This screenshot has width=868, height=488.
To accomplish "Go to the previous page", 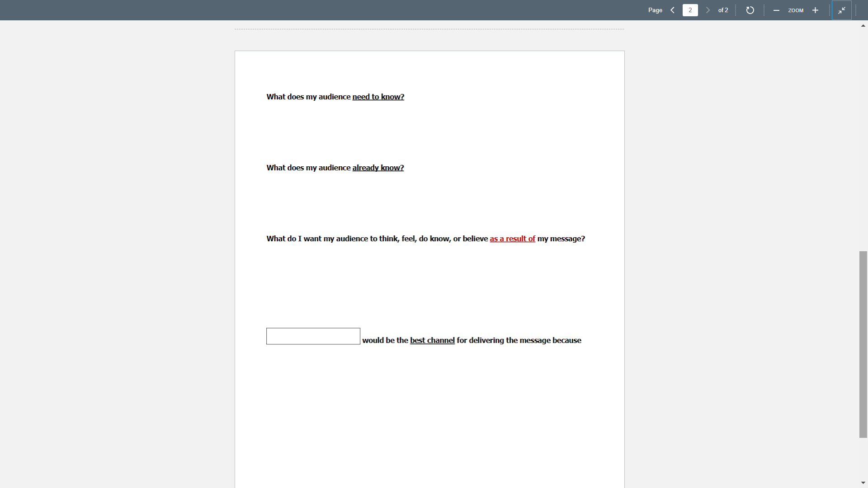I will (672, 10).
